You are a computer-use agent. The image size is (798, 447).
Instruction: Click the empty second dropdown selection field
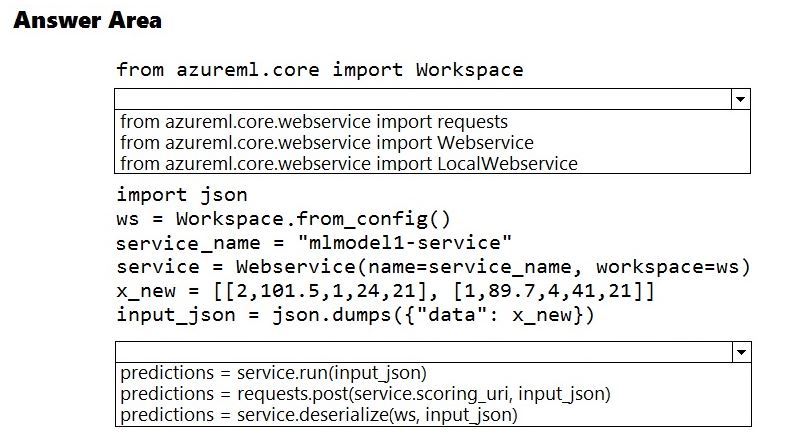[x=424, y=352]
